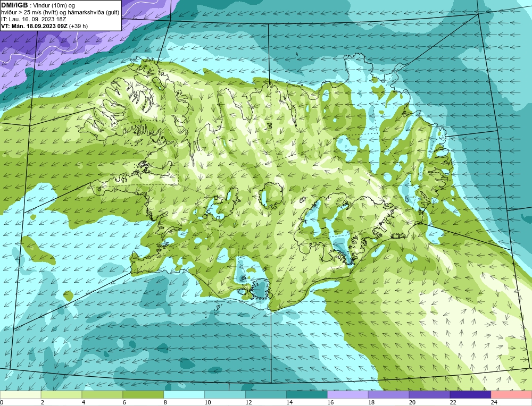Click the 22–24 m/s dark indigo legend swatch

pos(470,395)
